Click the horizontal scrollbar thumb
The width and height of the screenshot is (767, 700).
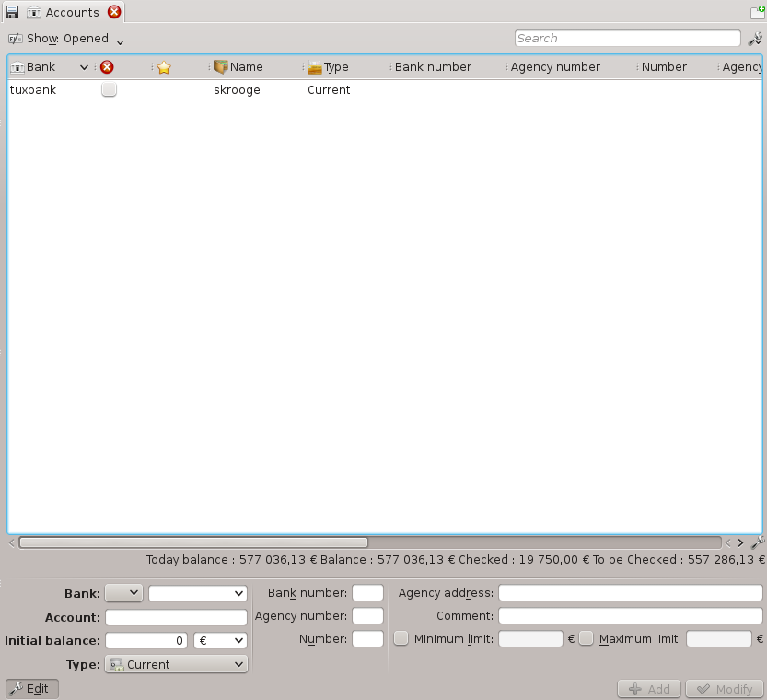193,542
